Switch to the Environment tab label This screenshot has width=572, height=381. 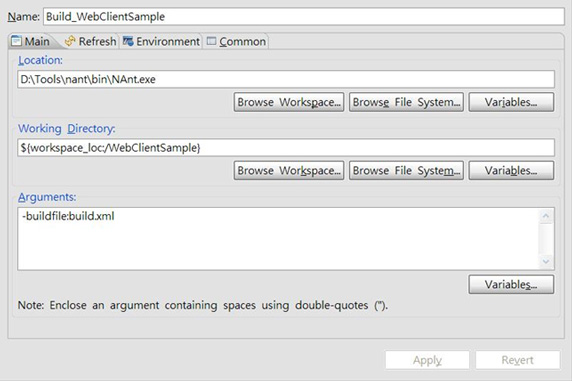168,41
